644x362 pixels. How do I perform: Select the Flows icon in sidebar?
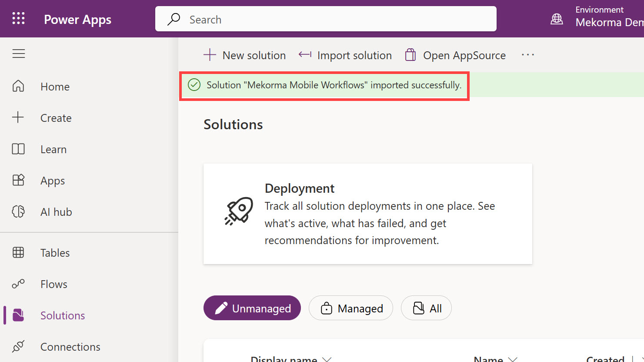(x=18, y=284)
